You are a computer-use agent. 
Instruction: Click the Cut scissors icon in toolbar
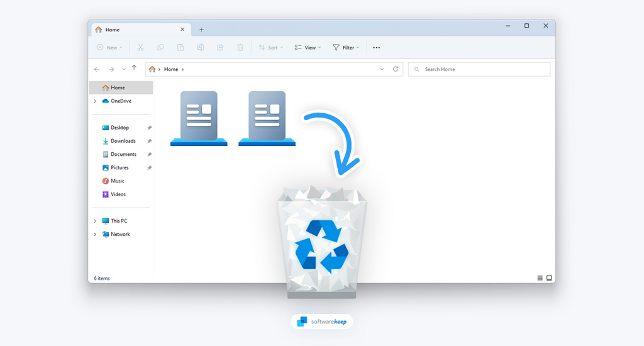[140, 47]
